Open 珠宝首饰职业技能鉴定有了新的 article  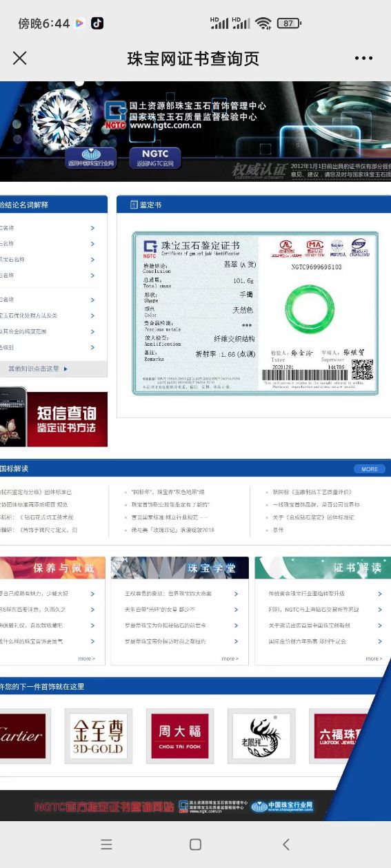(x=170, y=504)
